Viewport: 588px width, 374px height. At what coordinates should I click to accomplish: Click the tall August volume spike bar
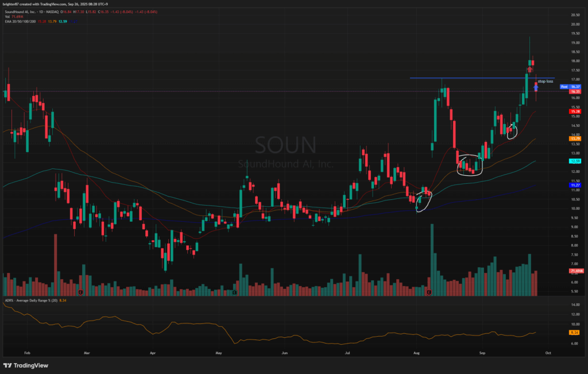pyautogui.click(x=432, y=260)
